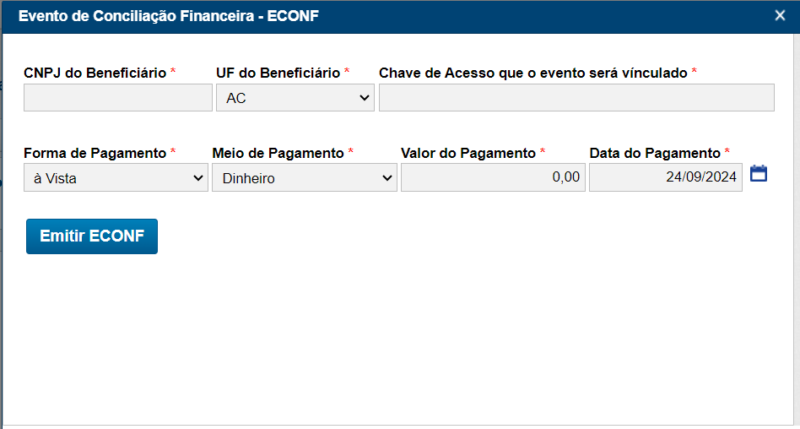The height and width of the screenshot is (429, 800).
Task: Click the Valor do Pagamento label
Action: pyautogui.click(x=468, y=153)
